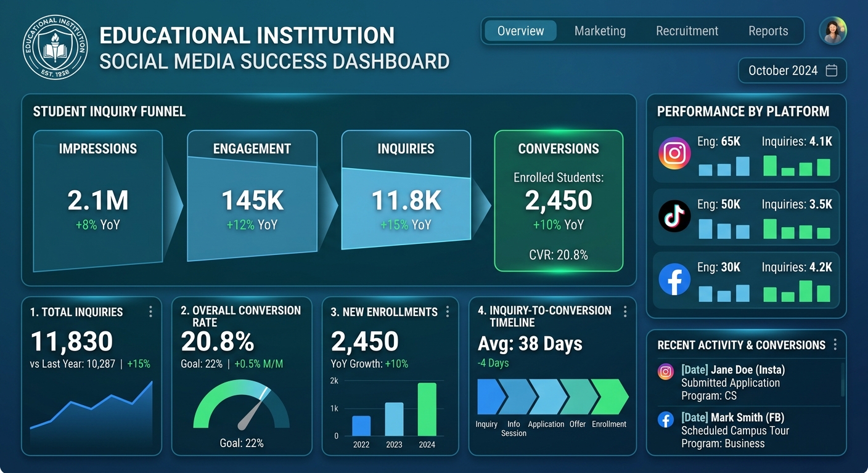Click the Conversions funnel stage card
868x473 pixels.
click(559, 201)
